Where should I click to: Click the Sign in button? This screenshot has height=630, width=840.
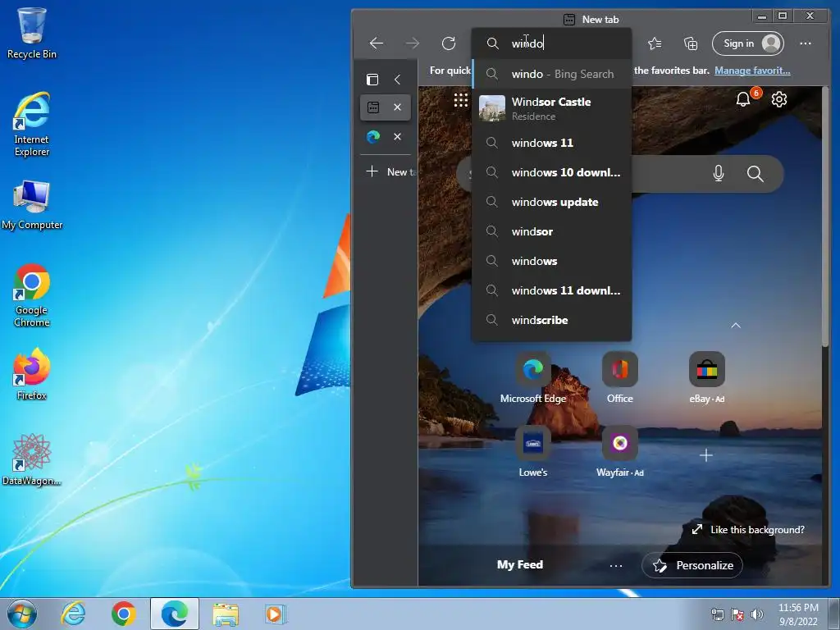[748, 43]
